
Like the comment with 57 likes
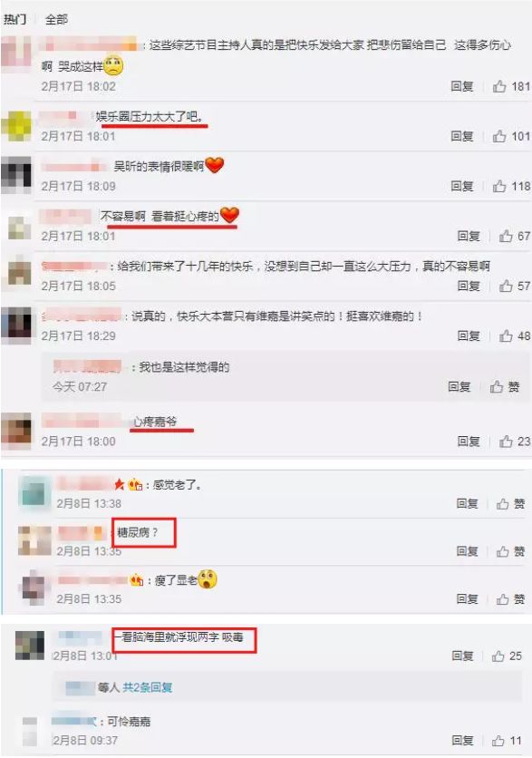pos(515,286)
